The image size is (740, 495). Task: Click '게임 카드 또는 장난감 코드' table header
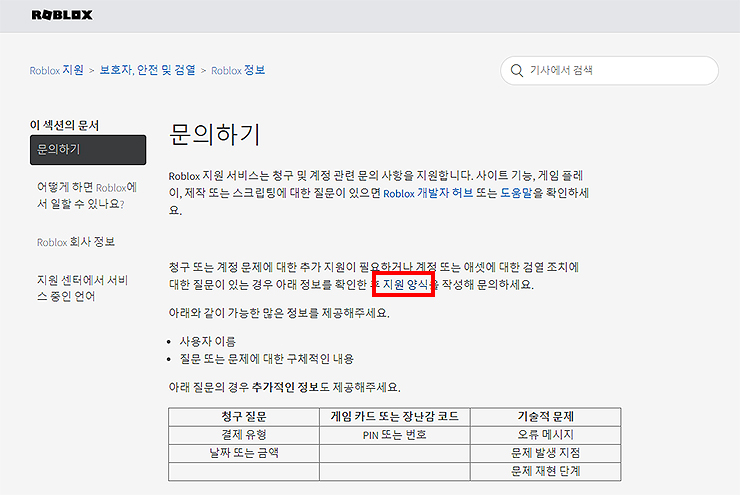(395, 417)
